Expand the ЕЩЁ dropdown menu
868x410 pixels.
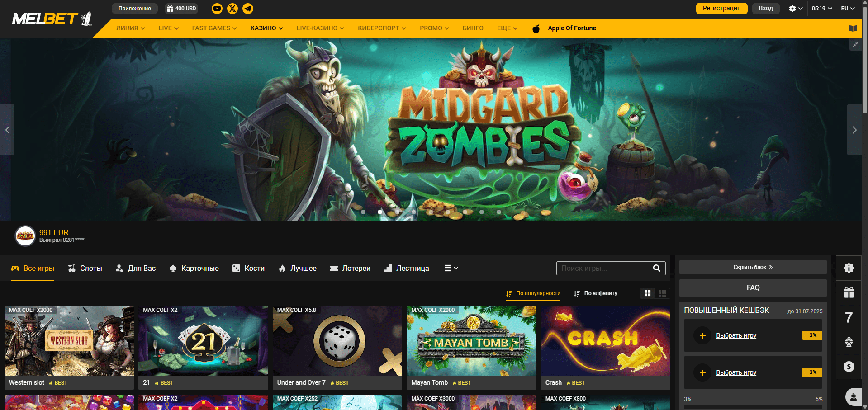(507, 28)
